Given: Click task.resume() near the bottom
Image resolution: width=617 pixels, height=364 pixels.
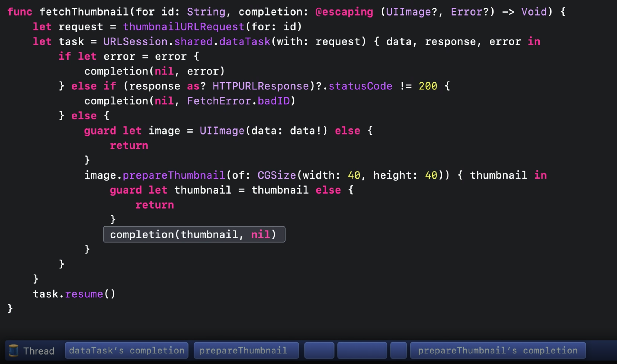Looking at the screenshot, I should click(x=74, y=294).
